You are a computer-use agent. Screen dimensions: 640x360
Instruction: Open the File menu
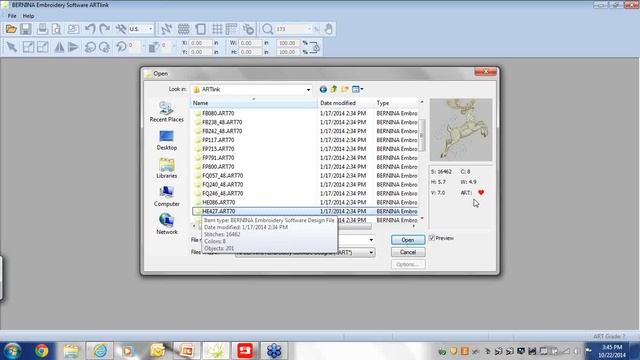pyautogui.click(x=12, y=16)
